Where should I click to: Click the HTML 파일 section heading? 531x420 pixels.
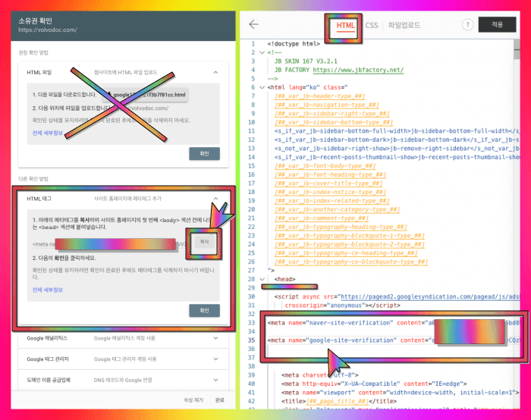pos(39,73)
